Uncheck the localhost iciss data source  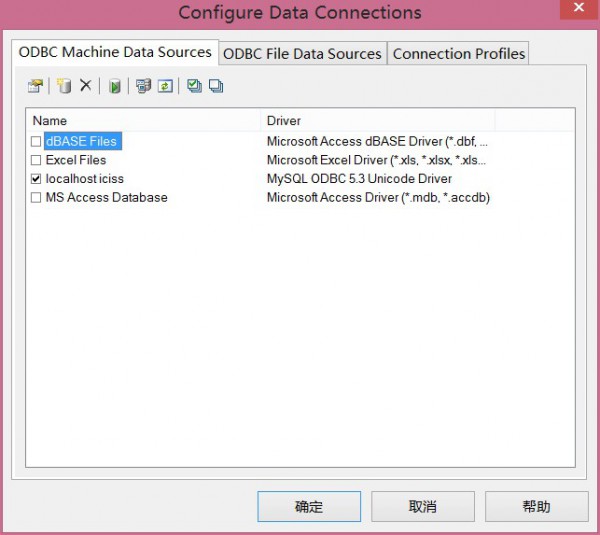click(37, 179)
